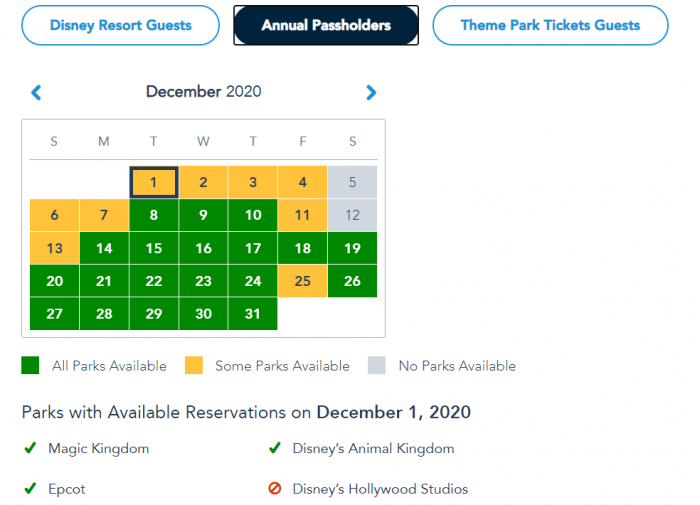
Task: Click green All Parks Available swatch
Action: click(x=31, y=366)
